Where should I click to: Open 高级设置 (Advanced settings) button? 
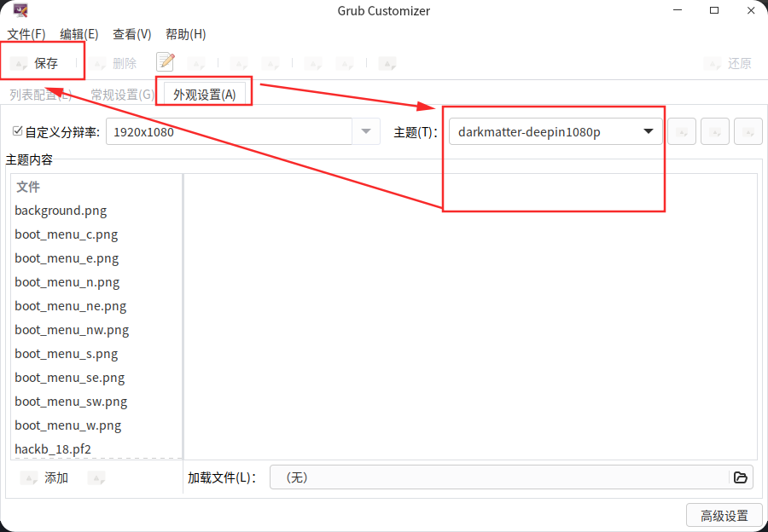(724, 515)
